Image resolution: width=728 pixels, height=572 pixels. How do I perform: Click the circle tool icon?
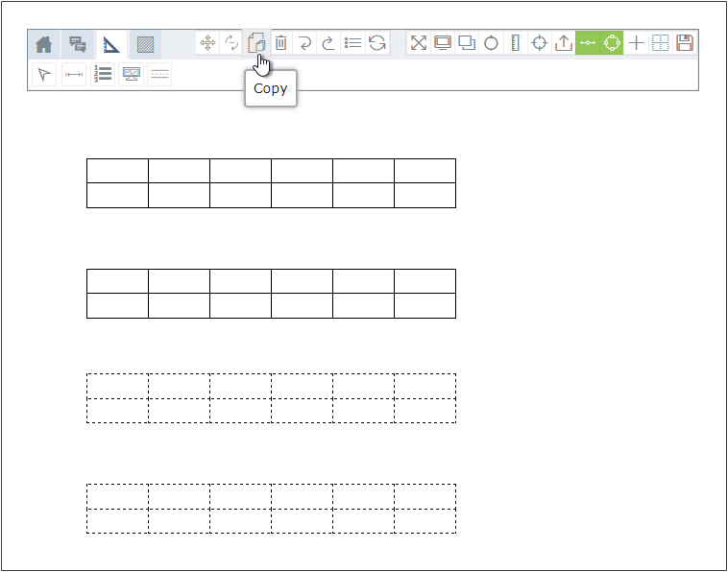491,43
